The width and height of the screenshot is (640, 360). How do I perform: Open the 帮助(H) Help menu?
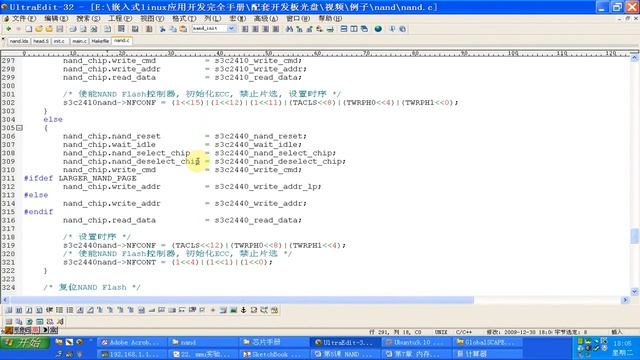pyautogui.click(x=330, y=18)
